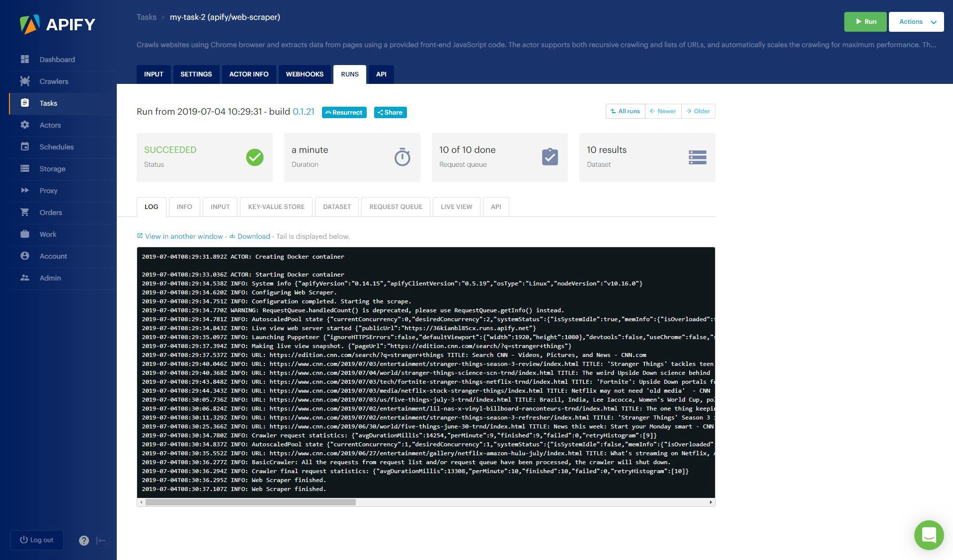Switch to the INPUT task tab
Image resolution: width=953 pixels, height=560 pixels.
pyautogui.click(x=154, y=74)
